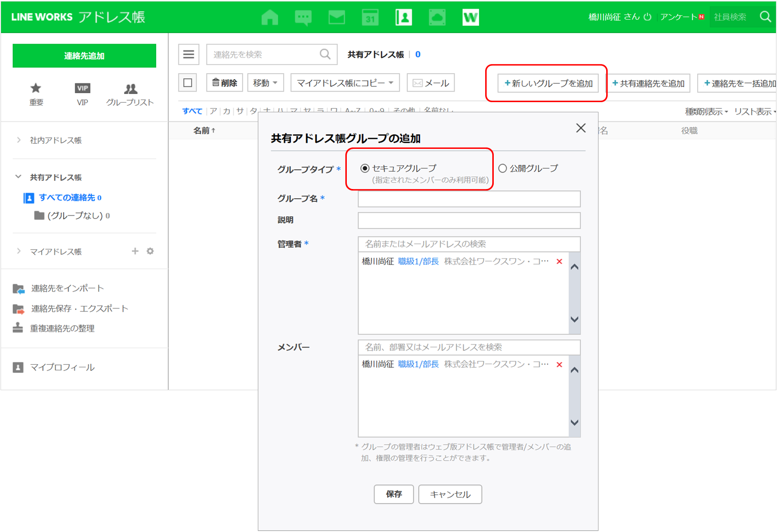Viewport: 777px width, 532px height.
Task: Open the Talk chat bubble icon
Action: click(303, 17)
